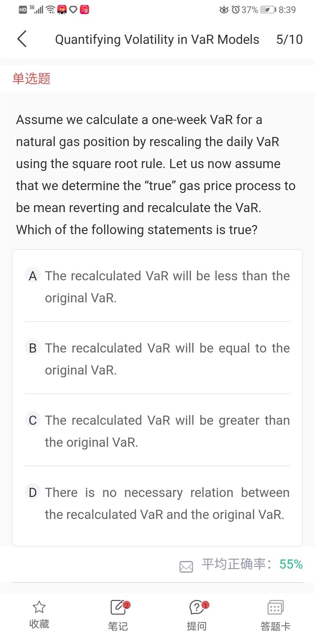Tap the Quantifying Volatility title
Image resolution: width=315 pixels, height=644 pixels.
click(x=157, y=39)
